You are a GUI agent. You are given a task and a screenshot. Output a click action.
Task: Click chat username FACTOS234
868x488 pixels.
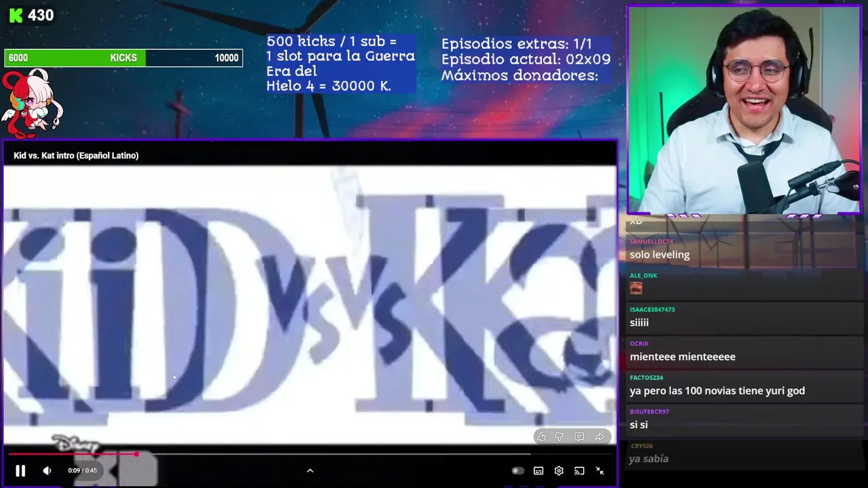(x=646, y=377)
